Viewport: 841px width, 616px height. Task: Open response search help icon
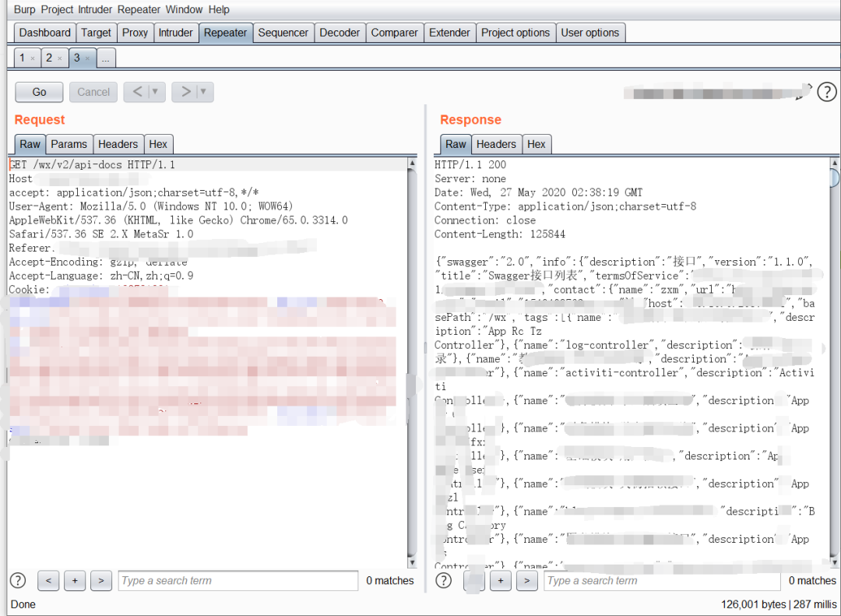point(444,580)
